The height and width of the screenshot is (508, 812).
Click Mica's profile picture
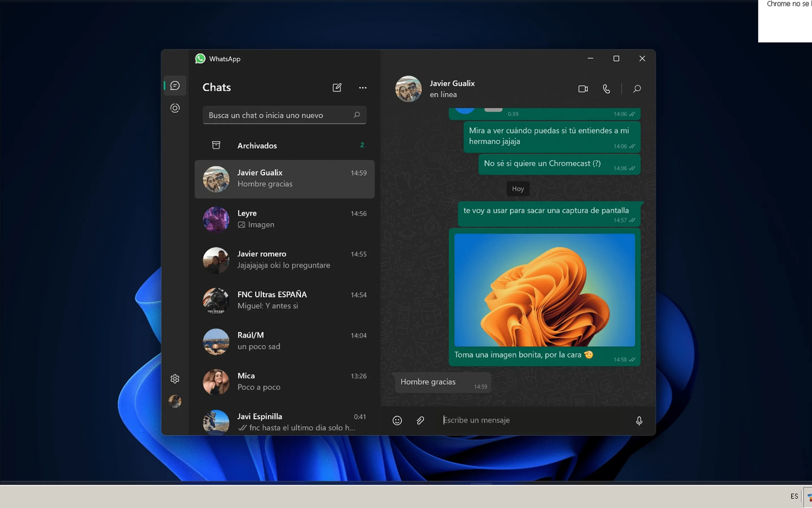pos(216,382)
